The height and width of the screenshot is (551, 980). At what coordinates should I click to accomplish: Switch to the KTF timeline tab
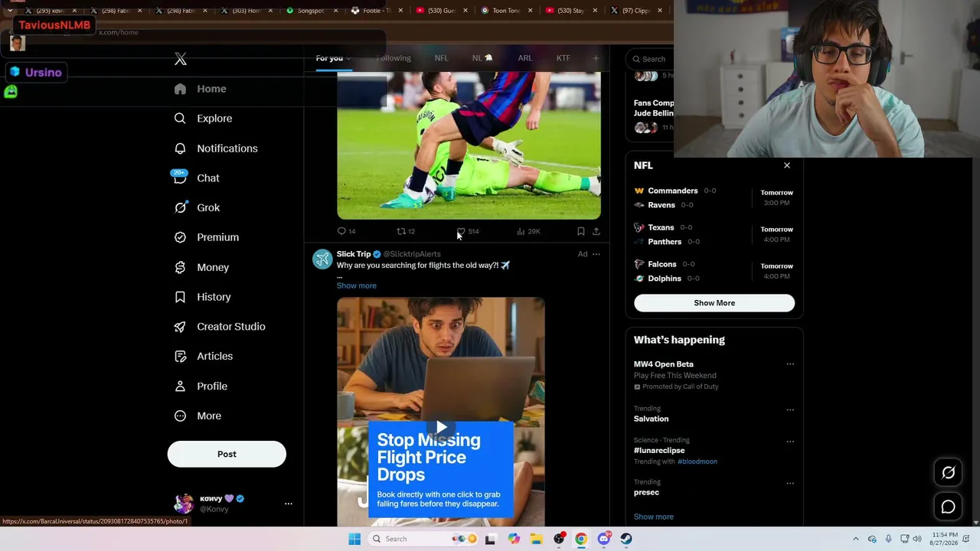[x=563, y=58]
